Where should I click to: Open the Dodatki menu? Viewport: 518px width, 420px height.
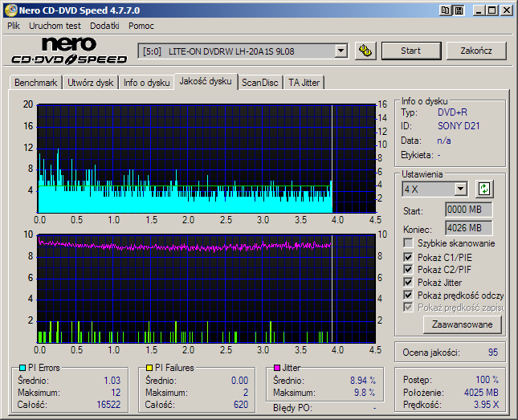(x=104, y=26)
